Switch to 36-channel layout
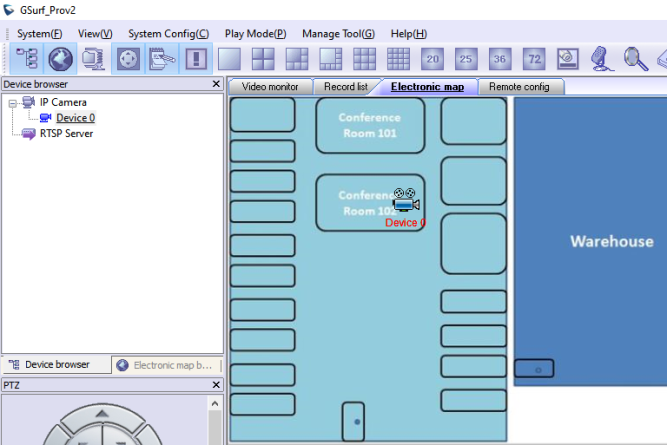This screenshot has height=445, width=667. [500, 59]
